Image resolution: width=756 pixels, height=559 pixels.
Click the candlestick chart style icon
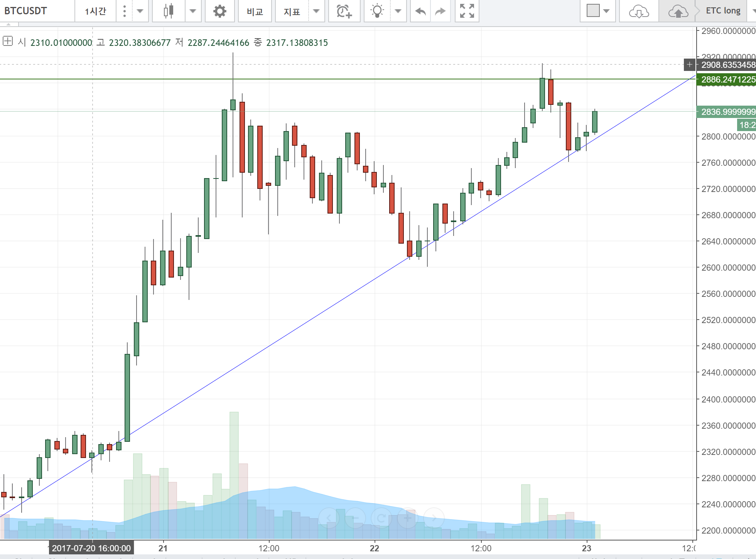pos(169,11)
